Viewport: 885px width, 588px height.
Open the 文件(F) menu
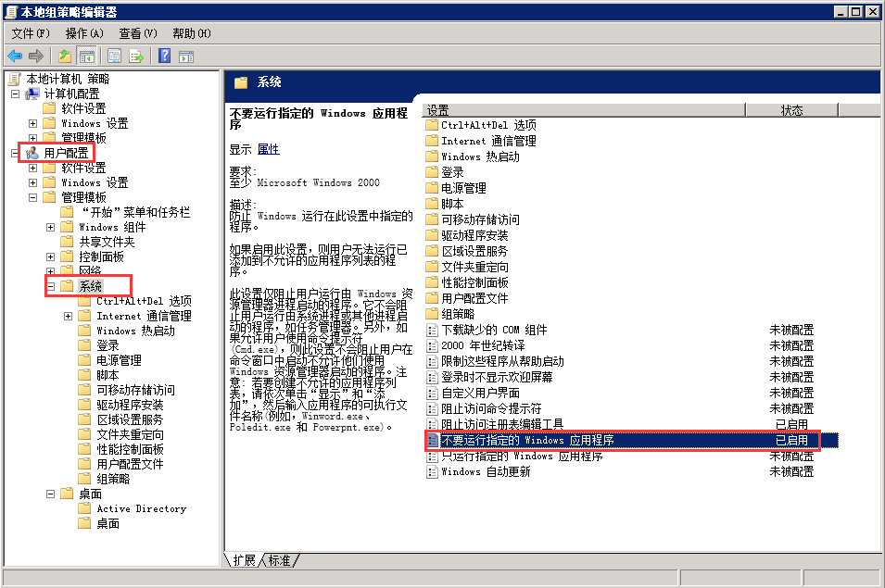(x=31, y=34)
